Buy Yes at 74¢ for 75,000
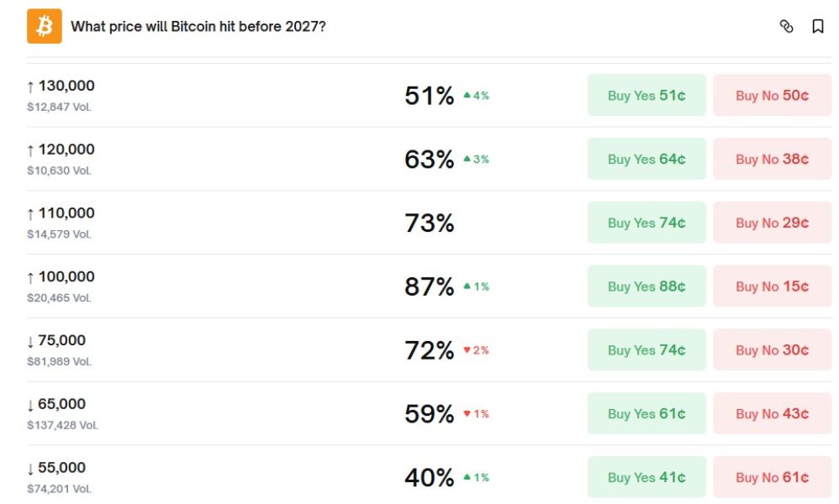This screenshot has width=839, height=504. (x=646, y=349)
